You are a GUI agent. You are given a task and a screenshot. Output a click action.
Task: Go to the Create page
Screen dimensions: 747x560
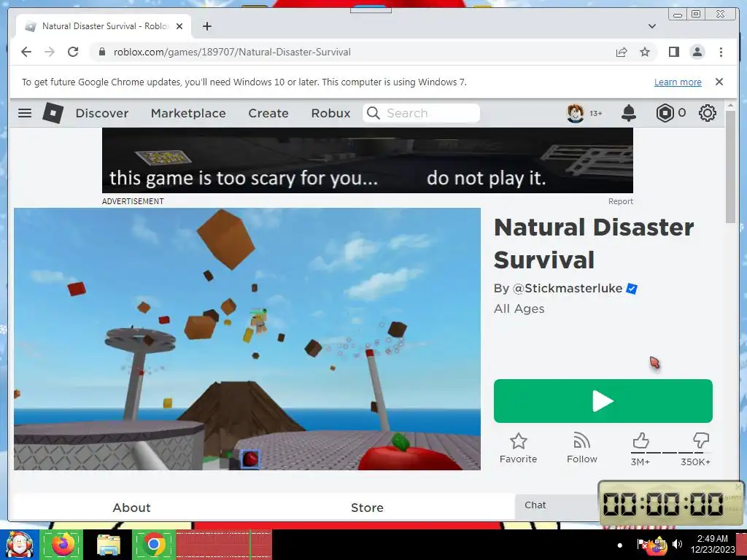pos(268,113)
